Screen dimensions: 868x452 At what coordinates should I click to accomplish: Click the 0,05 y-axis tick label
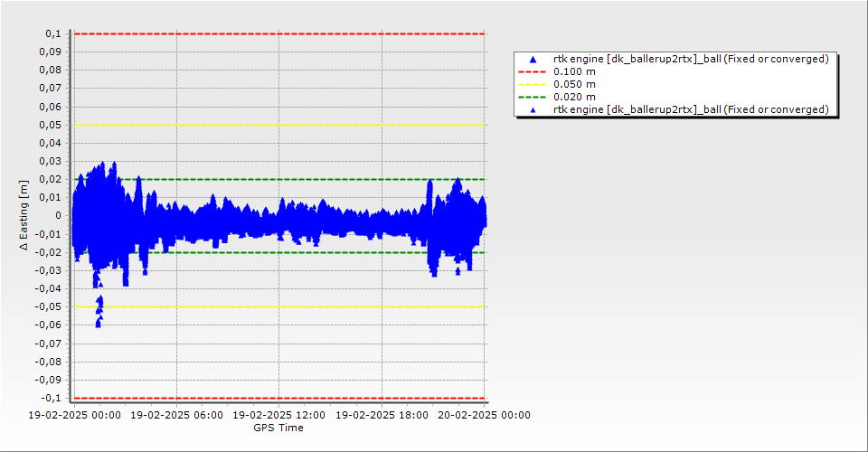coord(51,125)
